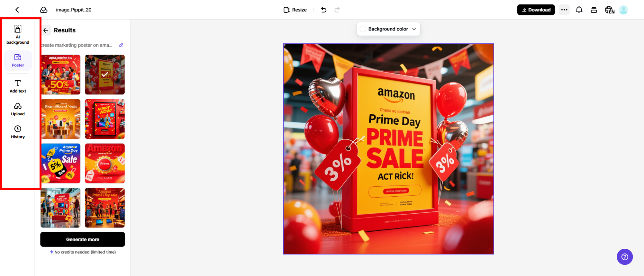The height and width of the screenshot is (276, 644).
Task: Select the 50% Deals poster thumbnail
Action: click(61, 75)
